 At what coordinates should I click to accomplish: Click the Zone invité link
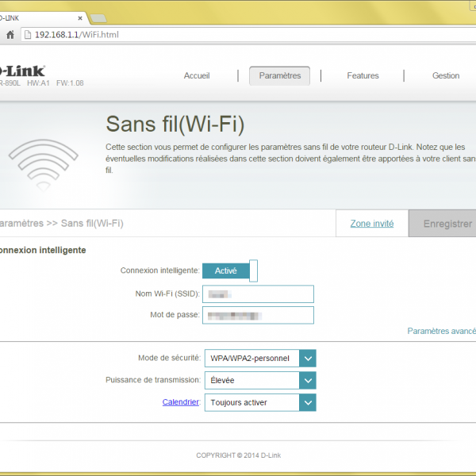coord(372,224)
